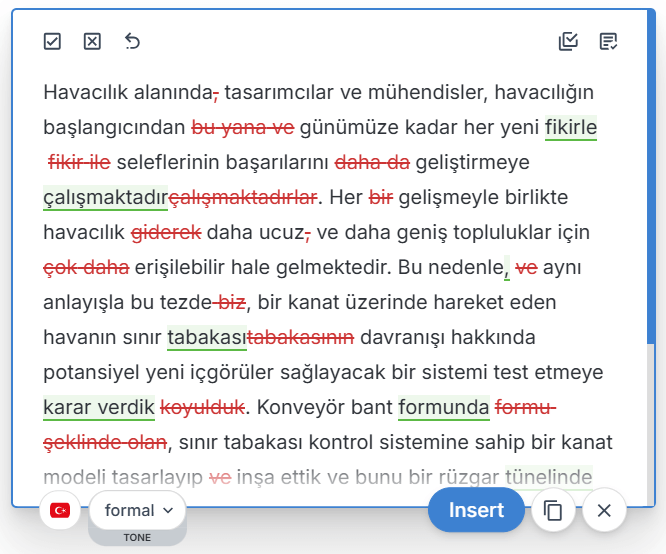Viewport: 666px width, 554px height.
Task: Click the undo arrow icon
Action: pos(132,41)
